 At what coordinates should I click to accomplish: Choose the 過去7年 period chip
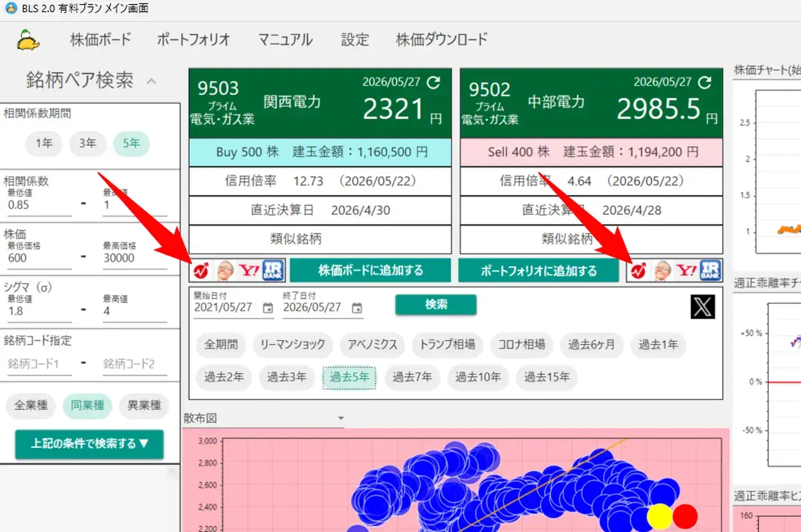pos(412,377)
